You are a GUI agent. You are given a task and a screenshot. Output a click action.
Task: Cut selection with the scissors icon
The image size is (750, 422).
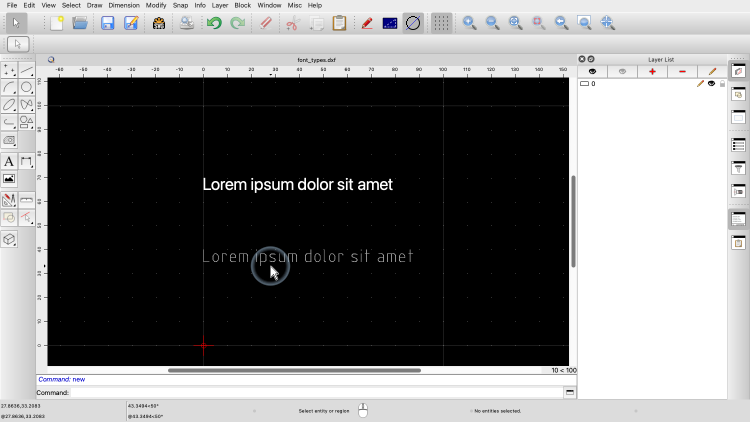[x=292, y=23]
